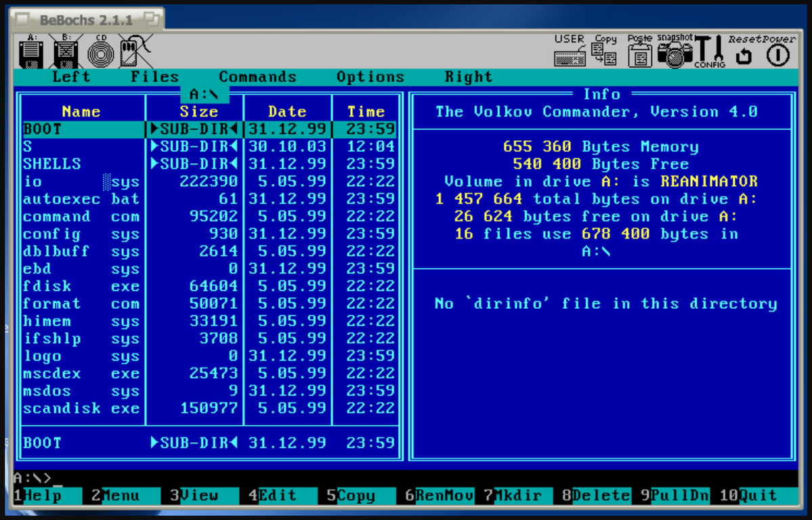Click the Copy toolbar icon
The width and height of the screenshot is (812, 520).
point(604,51)
